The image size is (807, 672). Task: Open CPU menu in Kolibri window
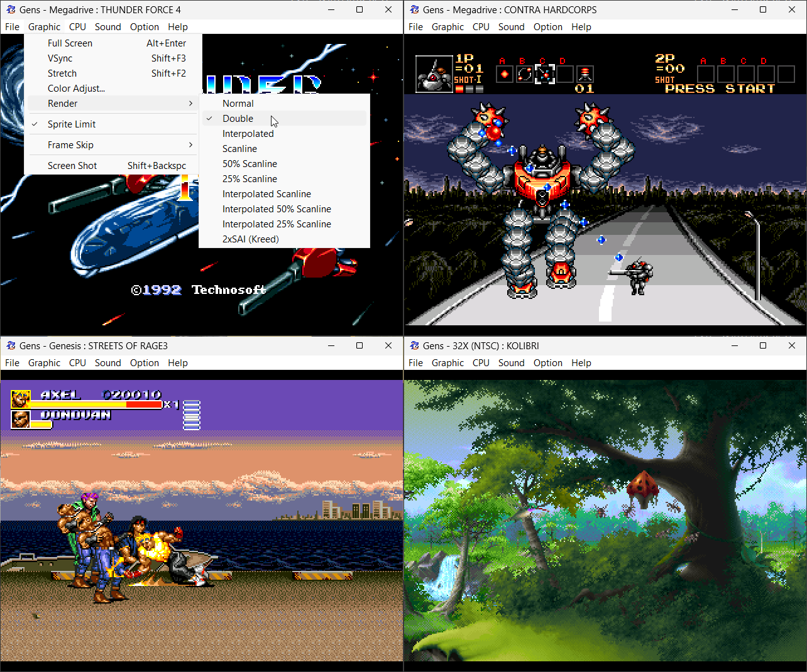click(x=481, y=362)
